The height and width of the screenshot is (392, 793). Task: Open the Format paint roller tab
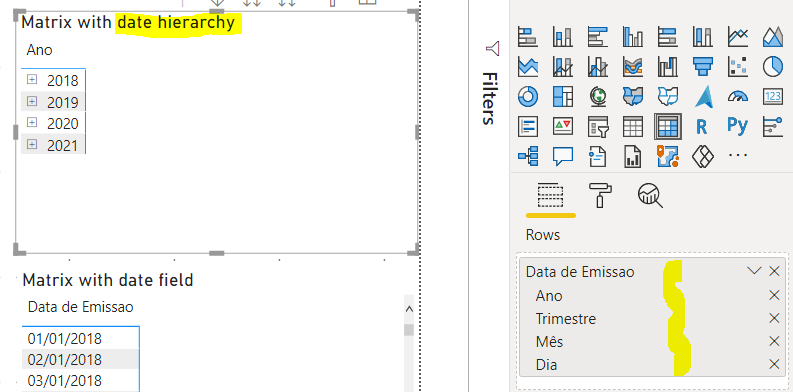click(x=600, y=195)
